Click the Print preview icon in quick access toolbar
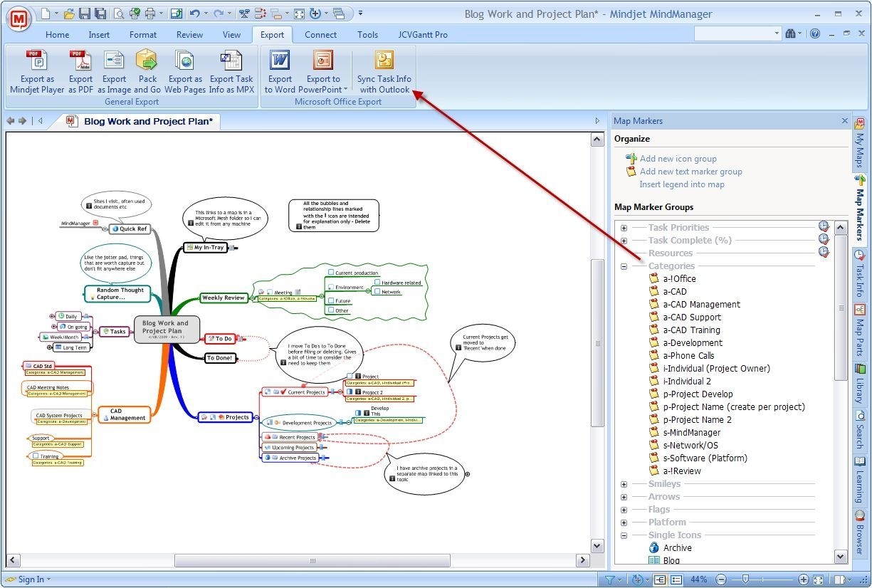The image size is (872, 588). [118, 14]
